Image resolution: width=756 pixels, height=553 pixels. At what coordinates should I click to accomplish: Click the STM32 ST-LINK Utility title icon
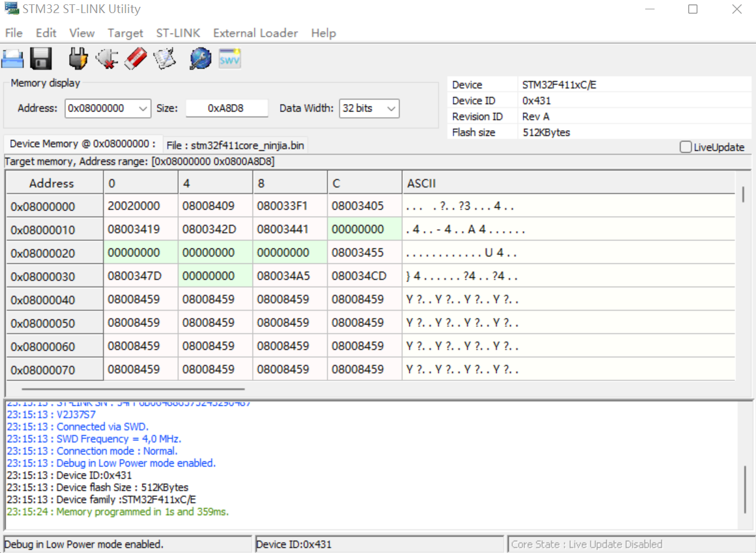11,9
